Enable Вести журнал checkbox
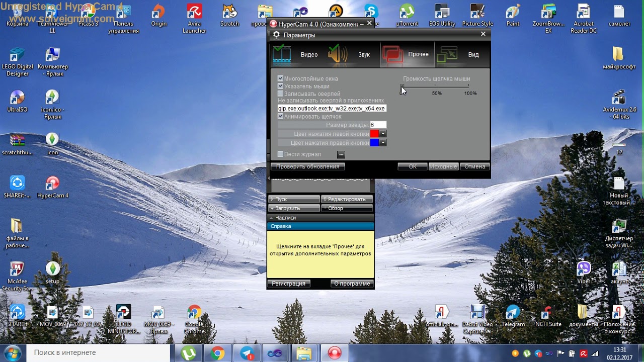Screen dimensions: 644x362 coord(280,154)
